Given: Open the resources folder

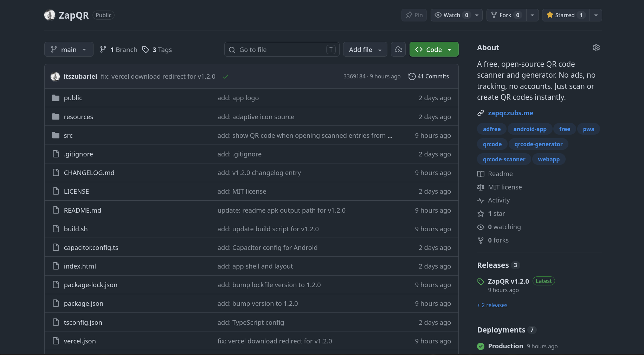Looking at the screenshot, I should (x=78, y=117).
